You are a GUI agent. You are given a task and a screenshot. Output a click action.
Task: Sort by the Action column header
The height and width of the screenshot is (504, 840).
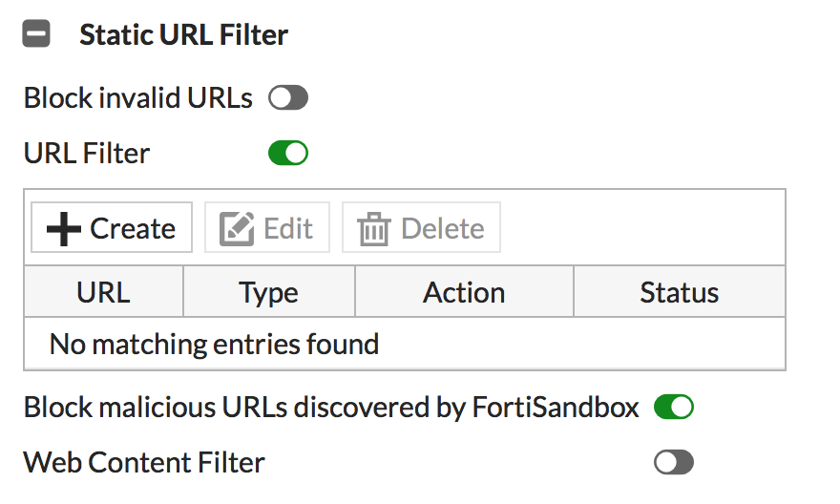464,292
